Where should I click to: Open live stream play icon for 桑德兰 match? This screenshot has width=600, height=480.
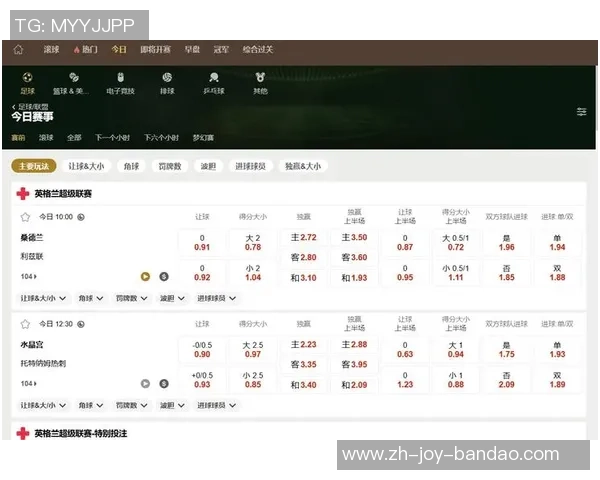pyautogui.click(x=145, y=276)
